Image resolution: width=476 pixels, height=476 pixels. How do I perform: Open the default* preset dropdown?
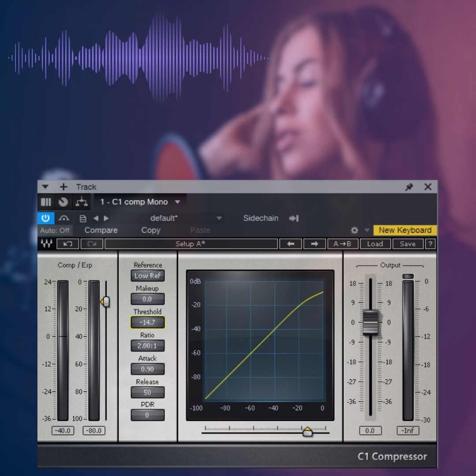click(168, 218)
